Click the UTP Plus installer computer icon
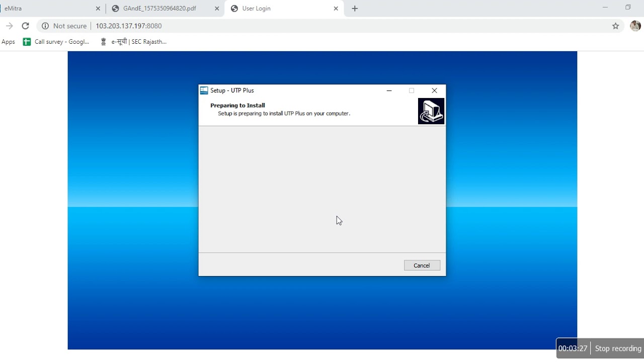This screenshot has height=362, width=644. [x=431, y=111]
